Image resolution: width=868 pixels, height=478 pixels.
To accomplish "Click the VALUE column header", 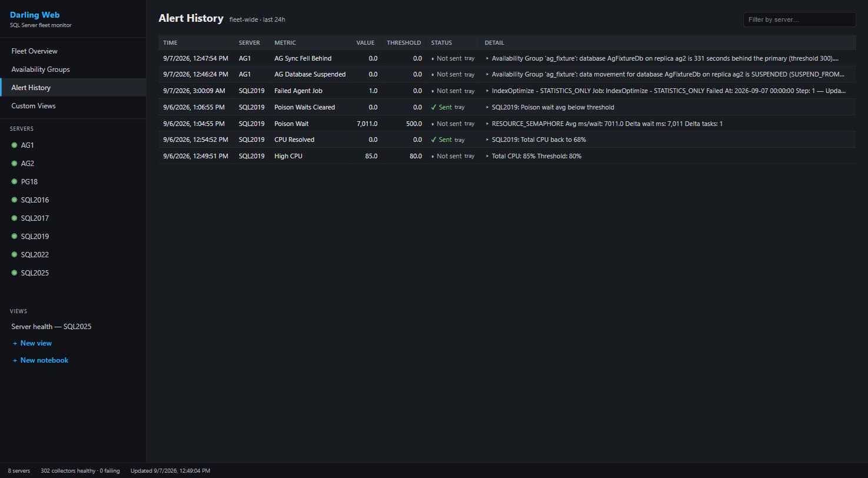I will coord(365,42).
